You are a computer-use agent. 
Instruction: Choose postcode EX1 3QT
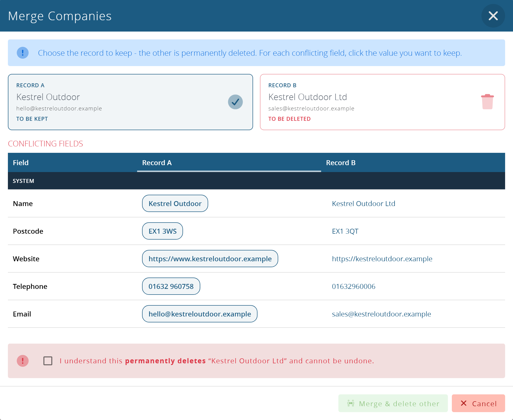click(345, 231)
